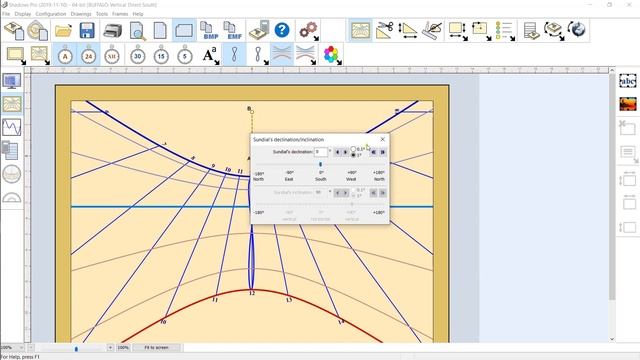
Task: Toggle 30-minute lines clock icon
Action: pos(138,55)
